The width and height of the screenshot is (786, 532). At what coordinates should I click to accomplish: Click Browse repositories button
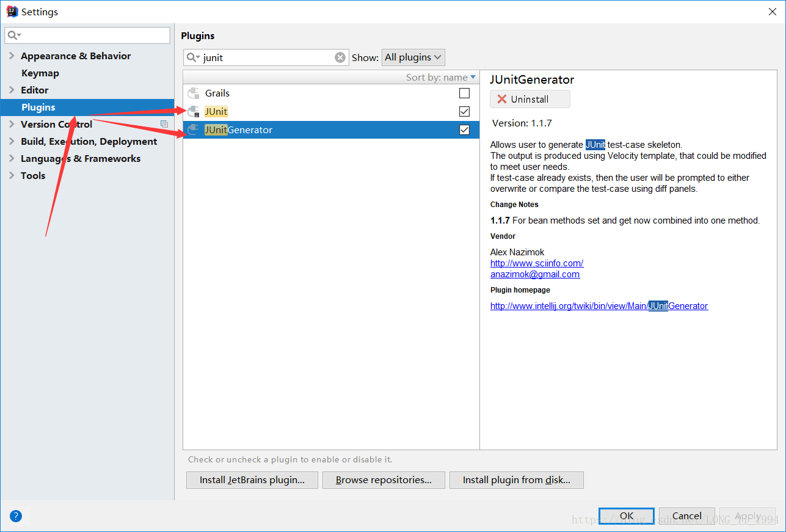point(384,480)
